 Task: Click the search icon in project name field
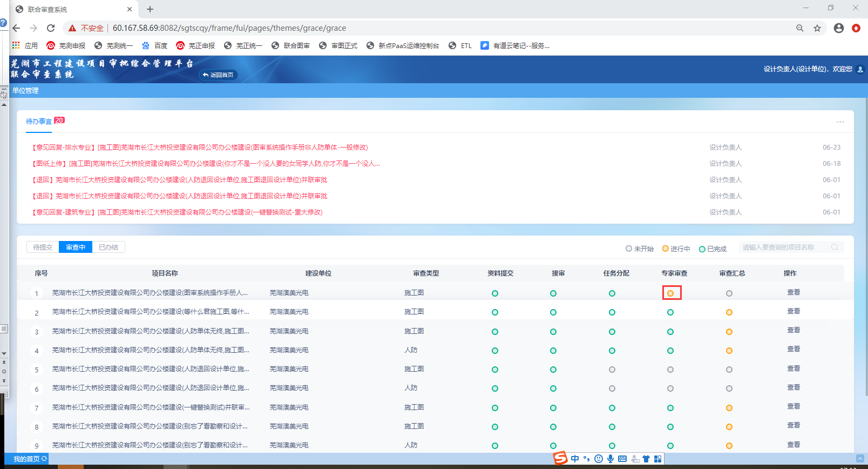coord(835,247)
